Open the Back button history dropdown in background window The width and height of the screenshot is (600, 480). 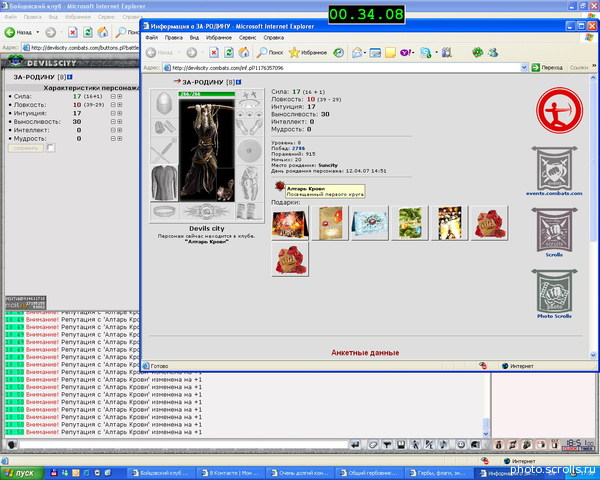pyautogui.click(x=38, y=32)
